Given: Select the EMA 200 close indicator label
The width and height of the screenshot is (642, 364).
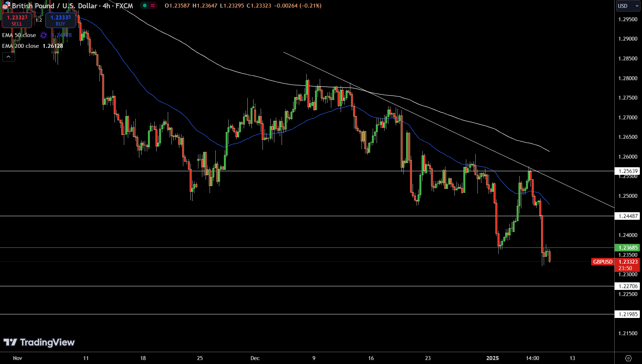Looking at the screenshot, I should 21,46.
